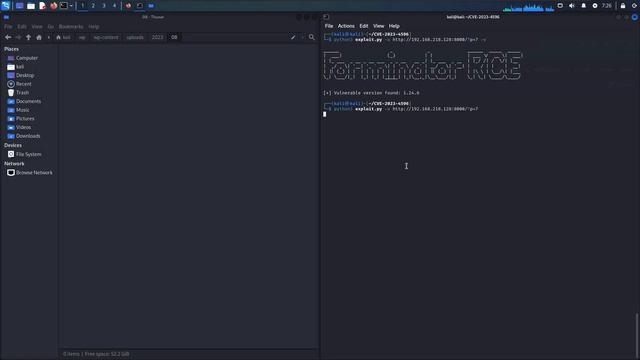
Task: Toggle the volume speaker tray icon
Action: 572,6
